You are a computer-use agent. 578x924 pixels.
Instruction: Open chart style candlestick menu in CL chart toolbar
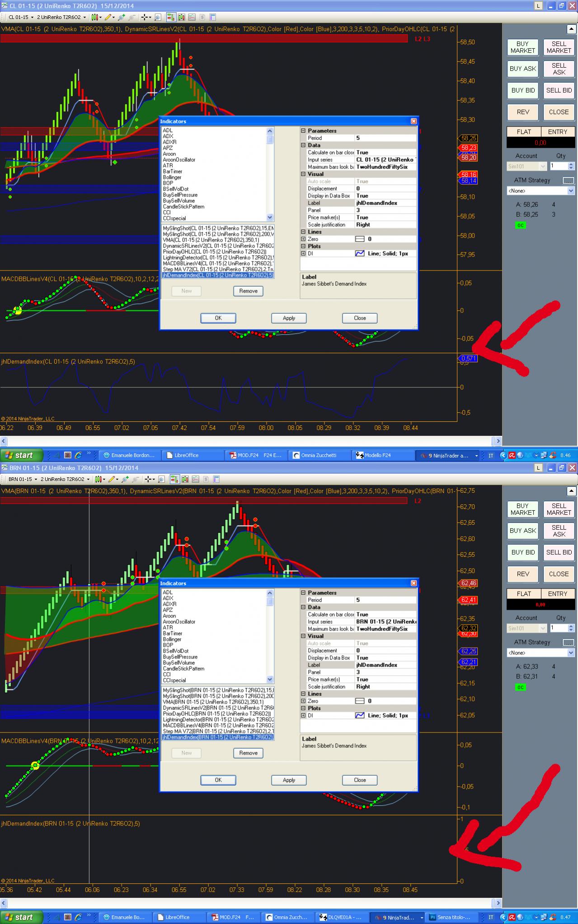(96, 17)
